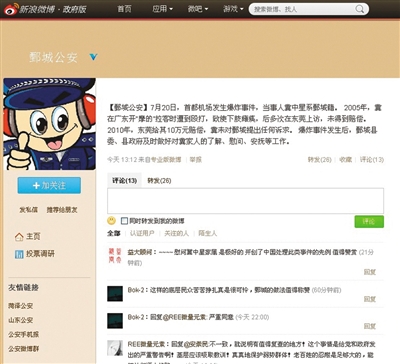Reply to Bok-2's 鄄城的做法 comment
The width and height of the screenshot is (400, 364).
pyautogui.click(x=370, y=299)
